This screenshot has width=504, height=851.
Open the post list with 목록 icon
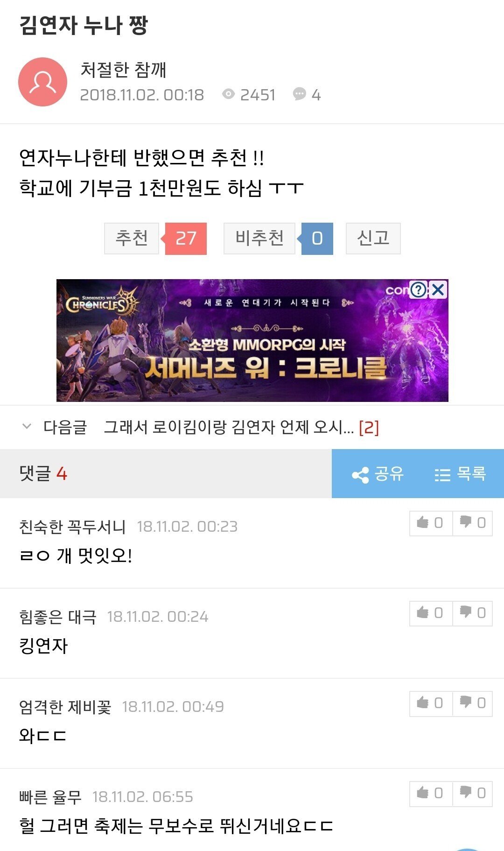point(460,474)
